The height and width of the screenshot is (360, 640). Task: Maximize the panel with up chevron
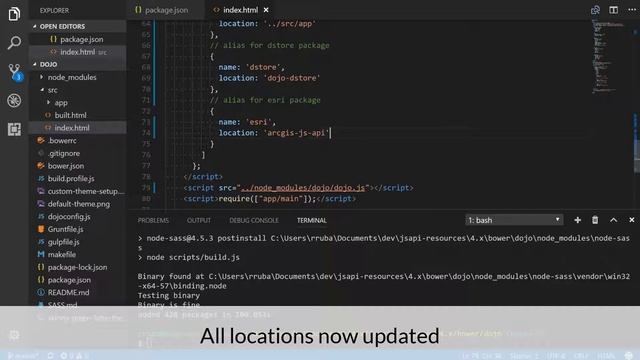point(613,220)
